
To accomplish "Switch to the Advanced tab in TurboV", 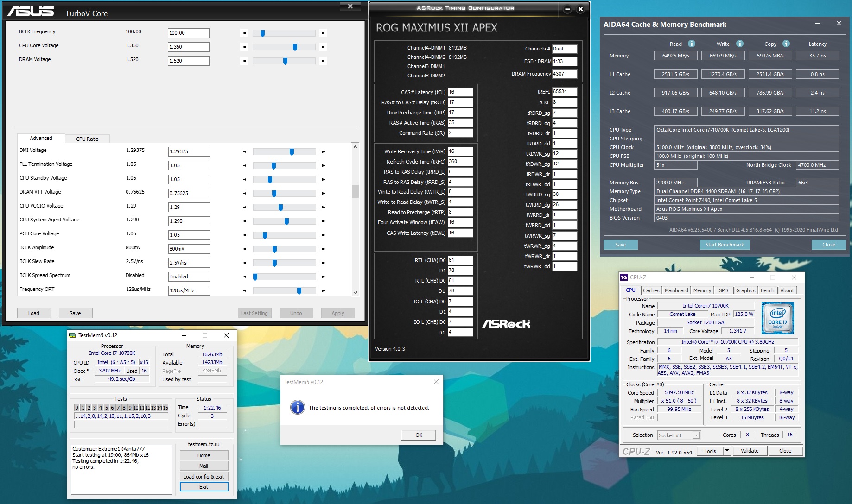I will point(41,138).
